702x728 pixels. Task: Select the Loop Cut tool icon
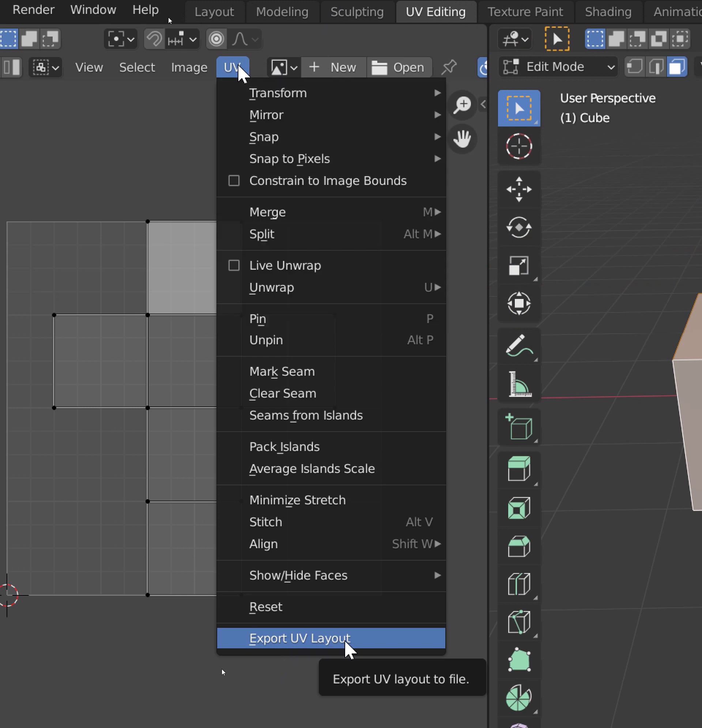click(x=519, y=584)
